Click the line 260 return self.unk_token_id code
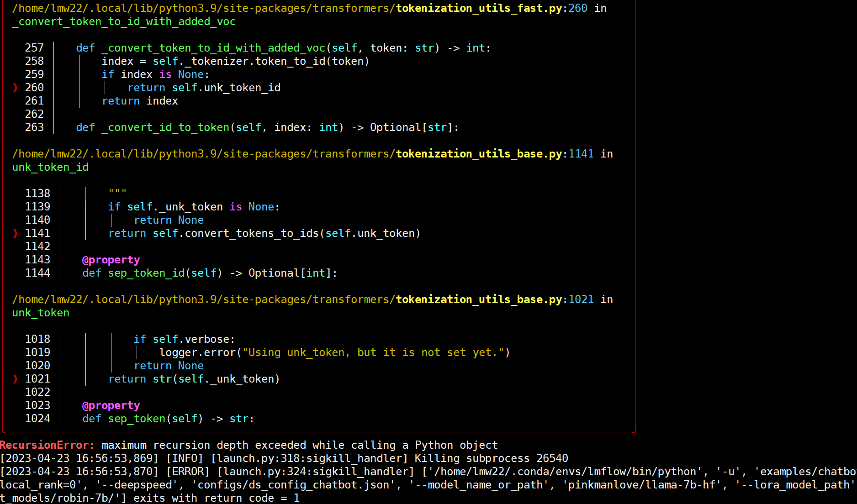This screenshot has height=504, width=857. coord(204,88)
